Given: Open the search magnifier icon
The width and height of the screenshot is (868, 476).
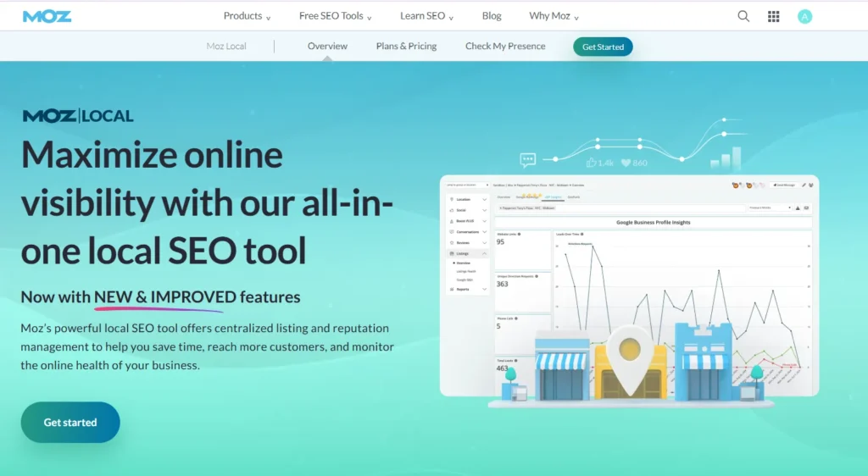Looking at the screenshot, I should (743, 16).
